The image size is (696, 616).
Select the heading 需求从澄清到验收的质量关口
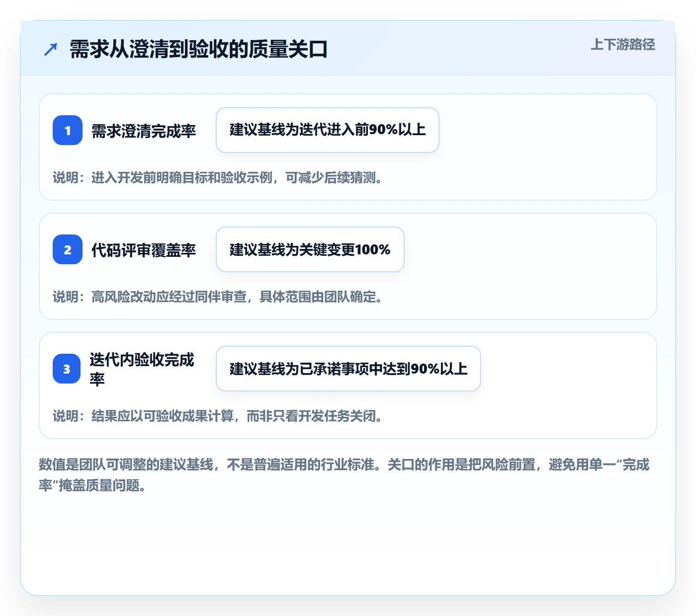199,49
